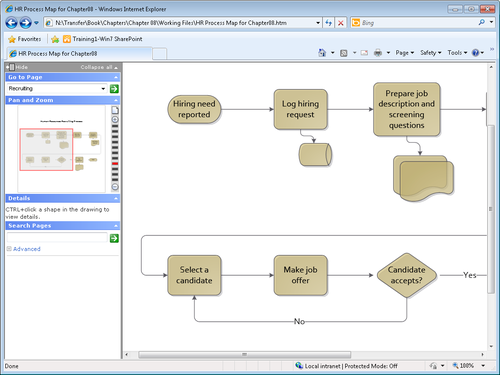
Task: Open the Tools menu
Action: point(457,53)
